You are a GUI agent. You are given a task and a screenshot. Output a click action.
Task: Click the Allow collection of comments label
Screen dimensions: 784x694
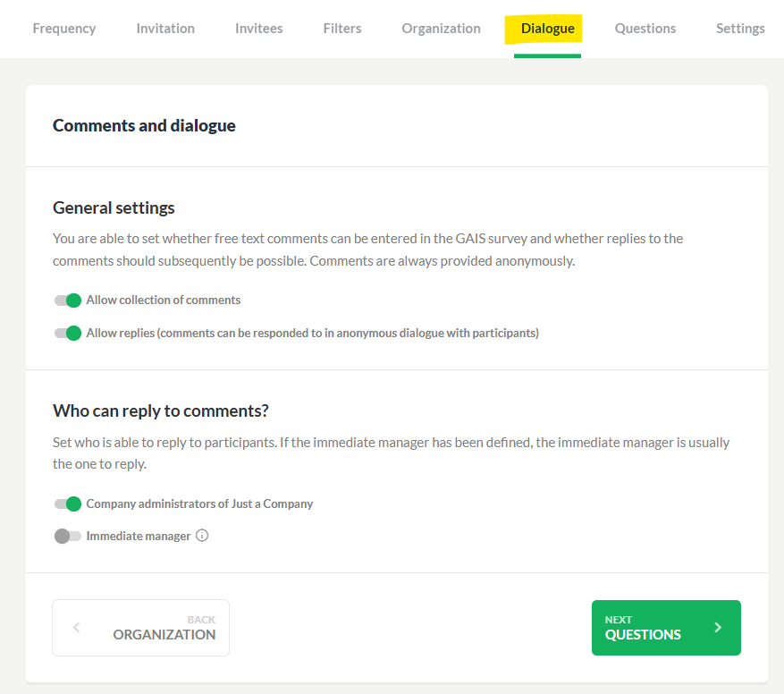click(x=164, y=300)
